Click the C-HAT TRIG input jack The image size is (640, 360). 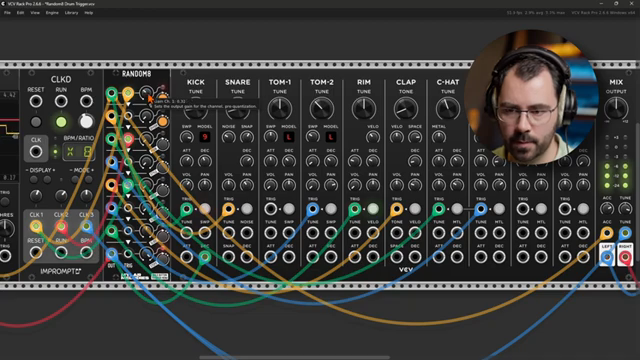pyautogui.click(x=439, y=209)
